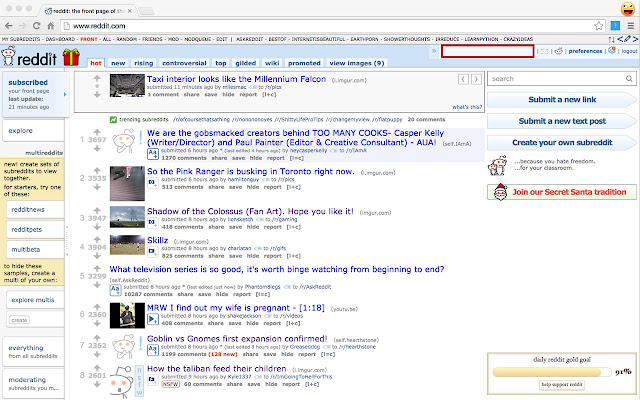Click the magnifier icon in search box
The image size is (640, 400).
coord(629,78)
